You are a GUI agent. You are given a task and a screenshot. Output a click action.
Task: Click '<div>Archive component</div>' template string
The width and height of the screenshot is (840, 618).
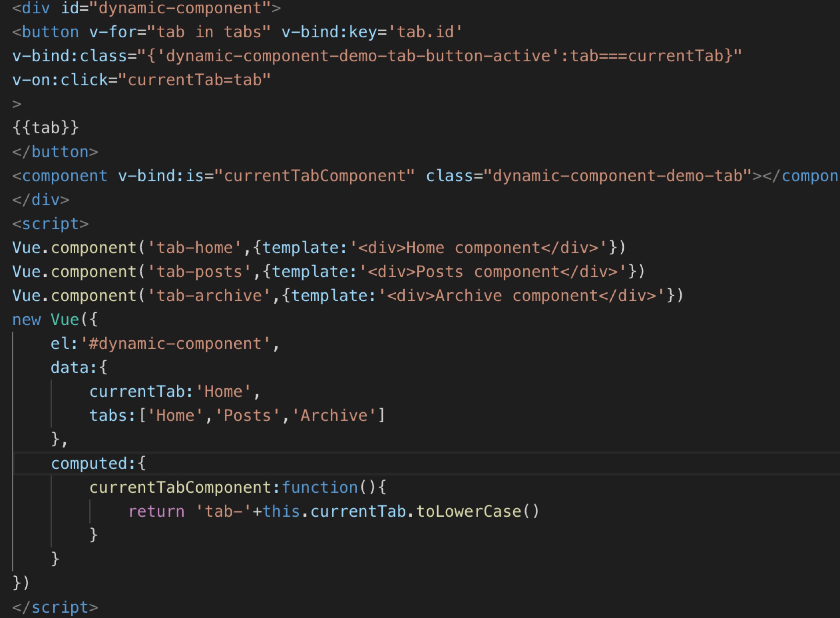click(x=522, y=296)
